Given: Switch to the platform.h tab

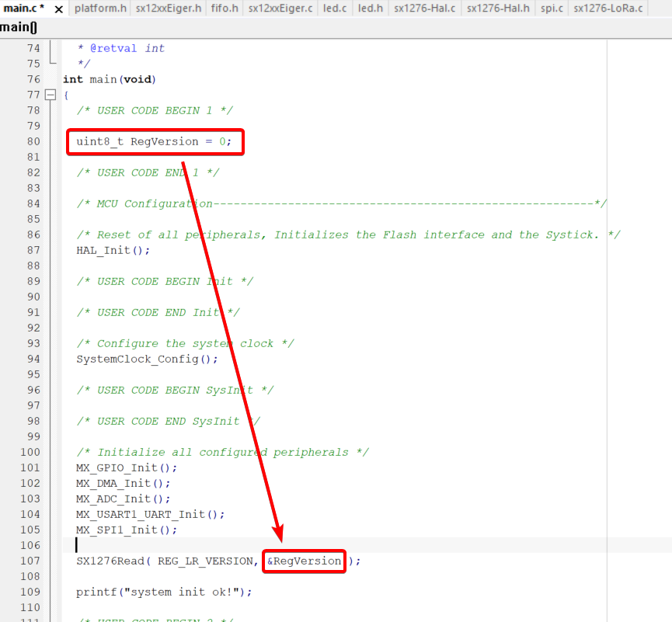Looking at the screenshot, I should [100, 9].
